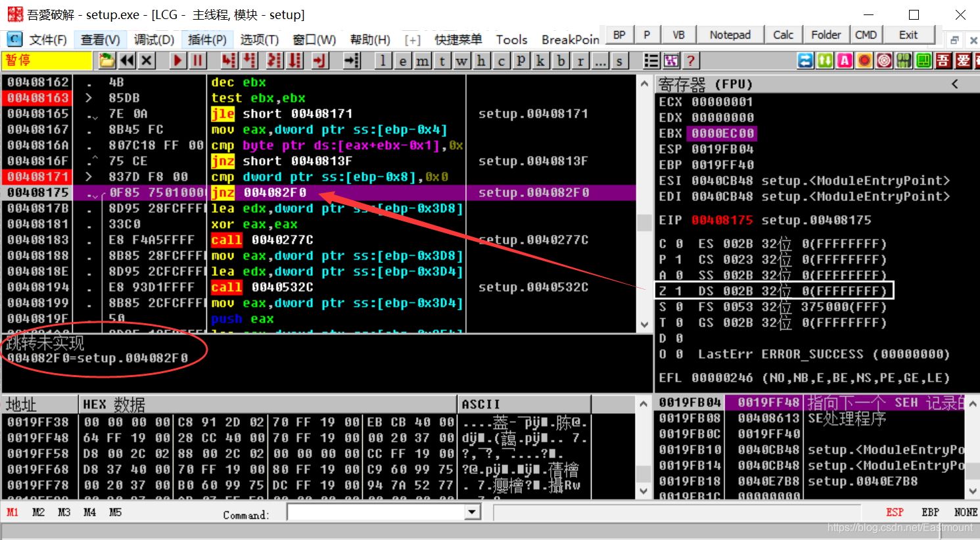Click the Execute till return icon
The height and width of the screenshot is (540, 980).
(x=319, y=61)
